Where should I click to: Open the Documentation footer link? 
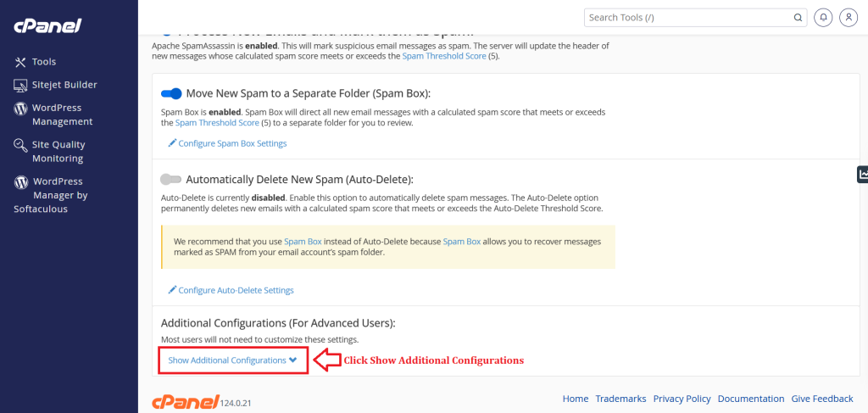coord(751,399)
